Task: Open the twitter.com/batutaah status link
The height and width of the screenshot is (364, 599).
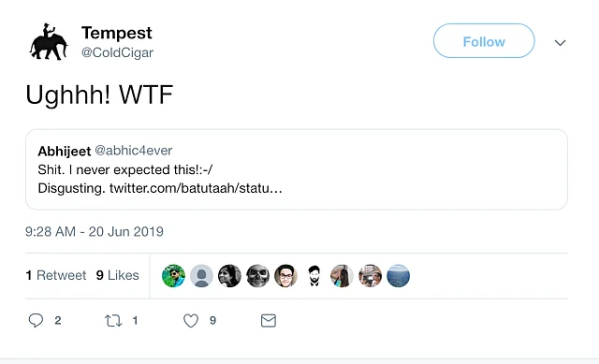Action: click(196, 188)
